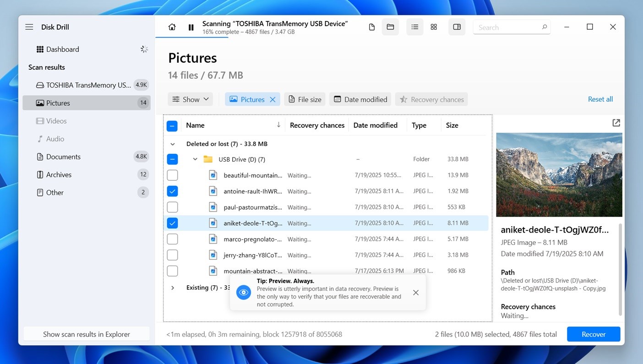
Task: Toggle the select-all checkbox in header
Action: point(172,125)
